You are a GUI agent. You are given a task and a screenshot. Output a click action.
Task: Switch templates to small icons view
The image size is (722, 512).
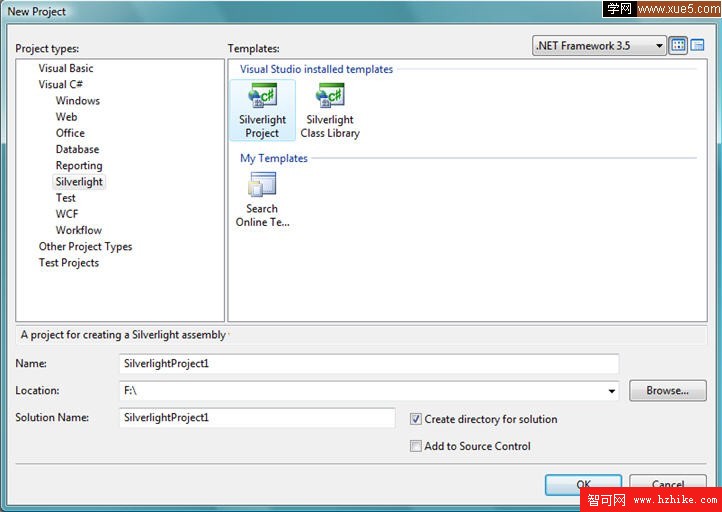(x=698, y=45)
